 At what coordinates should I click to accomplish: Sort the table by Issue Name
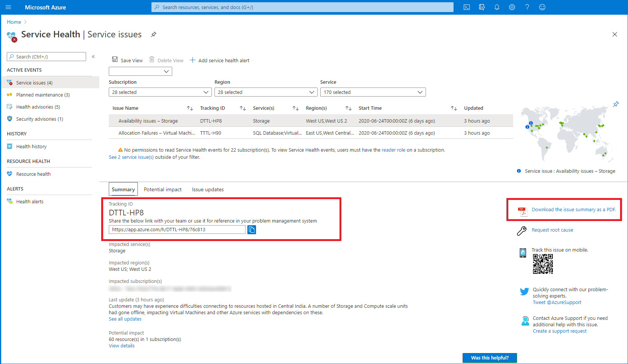click(x=190, y=108)
